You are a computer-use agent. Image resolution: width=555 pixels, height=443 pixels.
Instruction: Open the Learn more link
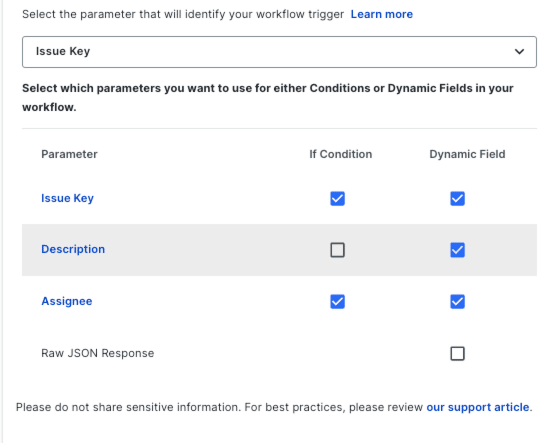[382, 14]
